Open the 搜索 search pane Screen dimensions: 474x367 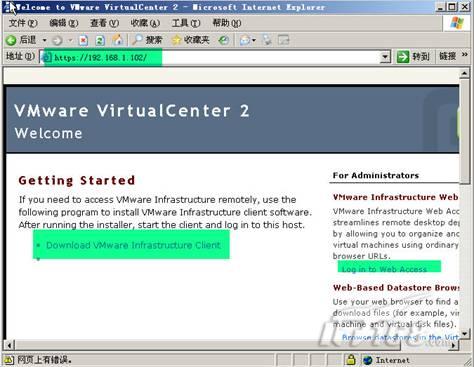tap(147, 40)
